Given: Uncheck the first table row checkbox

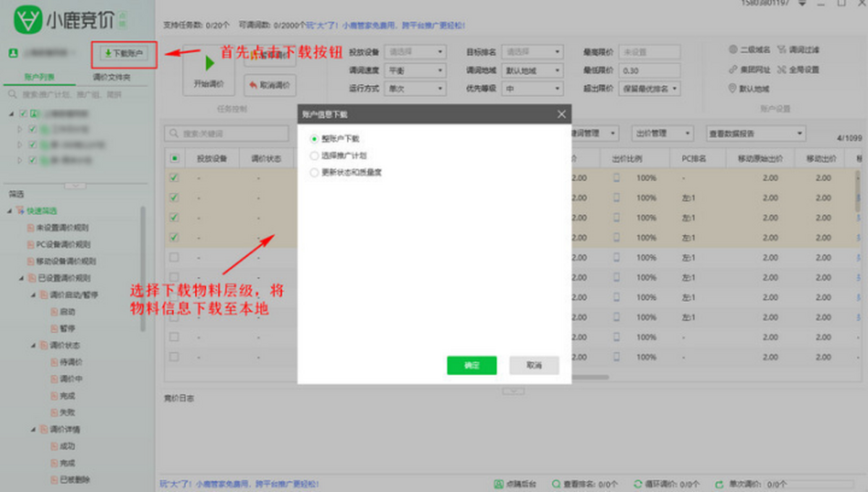Looking at the screenshot, I should pos(174,178).
